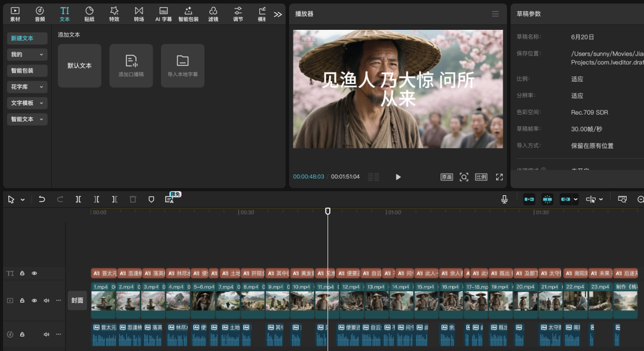Viewport: 644px width, 351px height.
Task: Add a marker with the shield icon
Action: (x=151, y=199)
